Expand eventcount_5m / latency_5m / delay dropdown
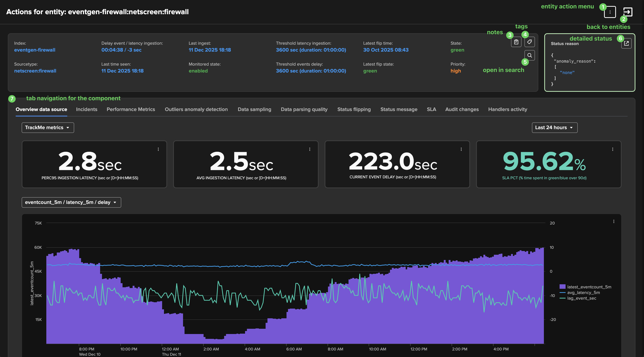 coord(71,202)
